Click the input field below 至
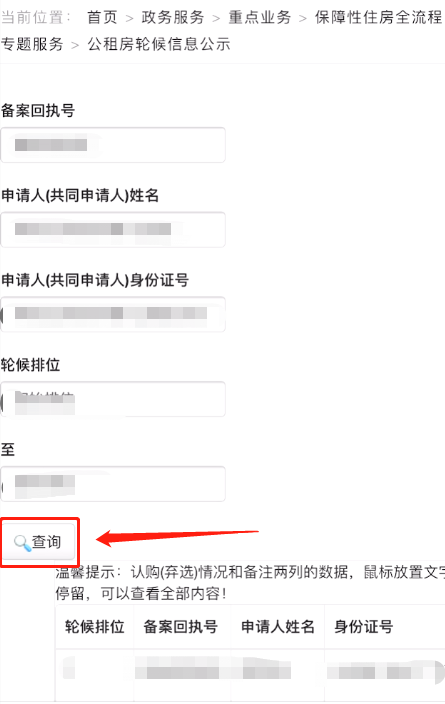 (x=113, y=484)
